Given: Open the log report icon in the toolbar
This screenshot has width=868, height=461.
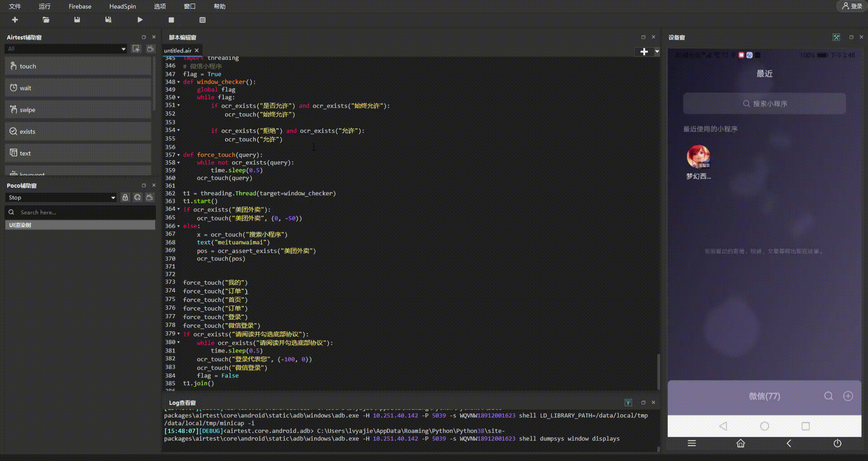Looking at the screenshot, I should pyautogui.click(x=202, y=20).
